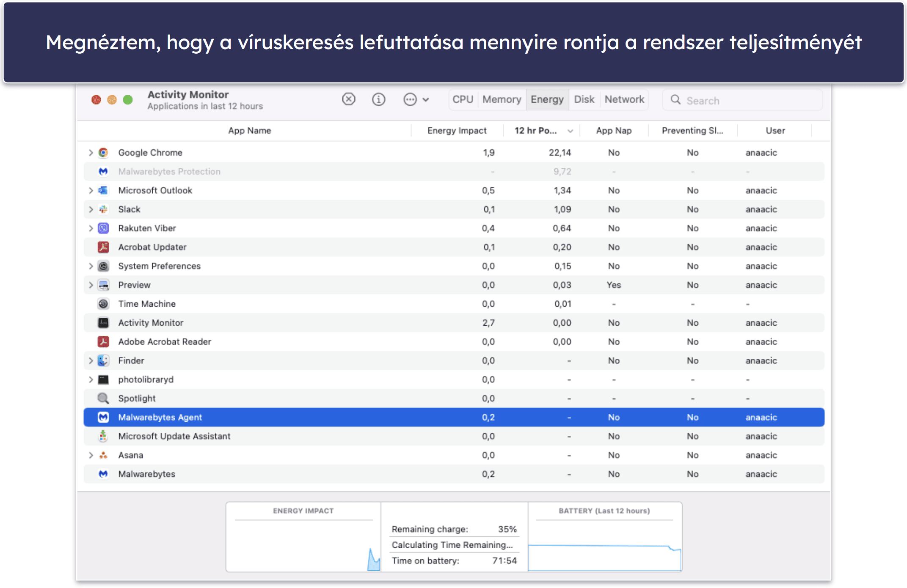Screen dimensions: 907x588
Task: Select the Microsoft Update Assistant row
Action: pos(454,436)
